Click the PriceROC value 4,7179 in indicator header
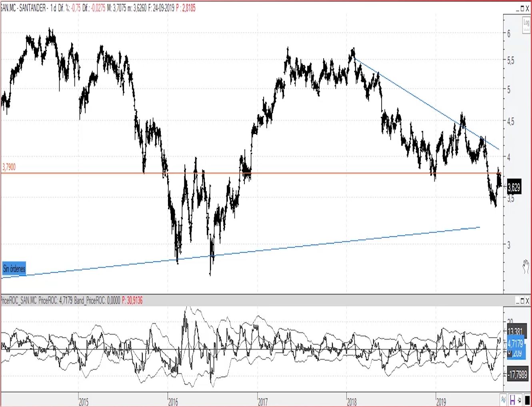Image resolution: width=532 pixels, height=407 pixels. (x=66, y=300)
